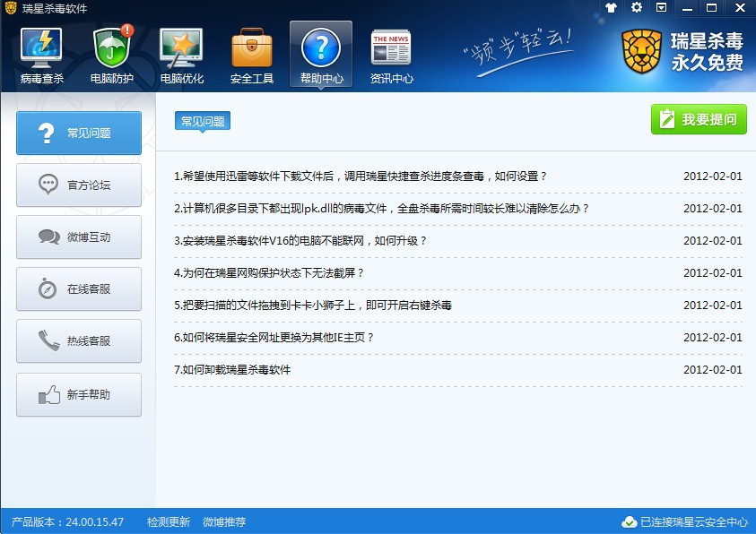Open 微博互动 sidebar item

(79, 237)
